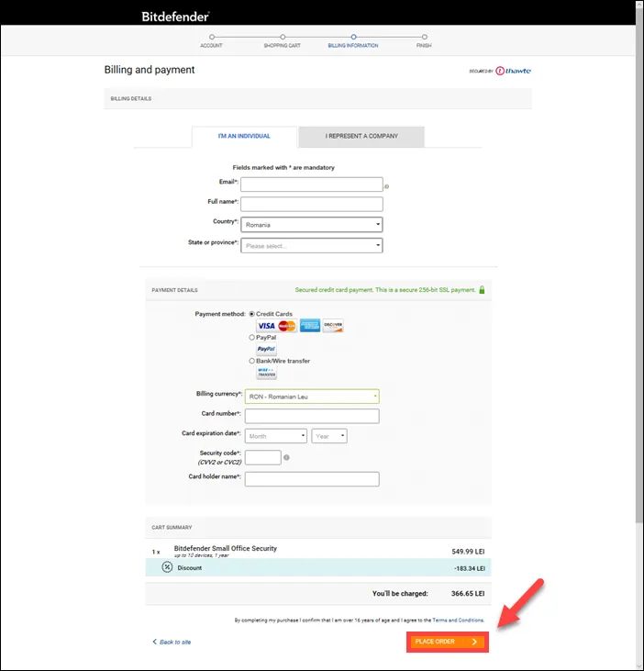
Task: Click the Account step circle
Action: tap(212, 38)
